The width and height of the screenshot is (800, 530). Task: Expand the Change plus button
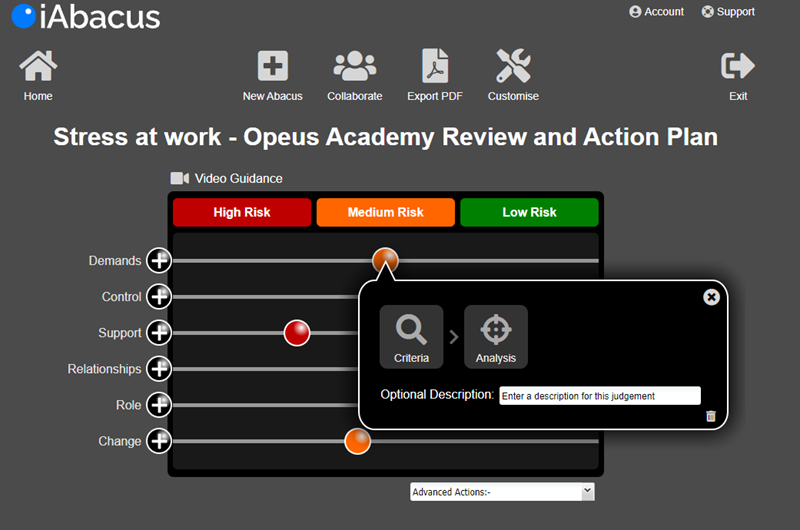click(x=159, y=441)
